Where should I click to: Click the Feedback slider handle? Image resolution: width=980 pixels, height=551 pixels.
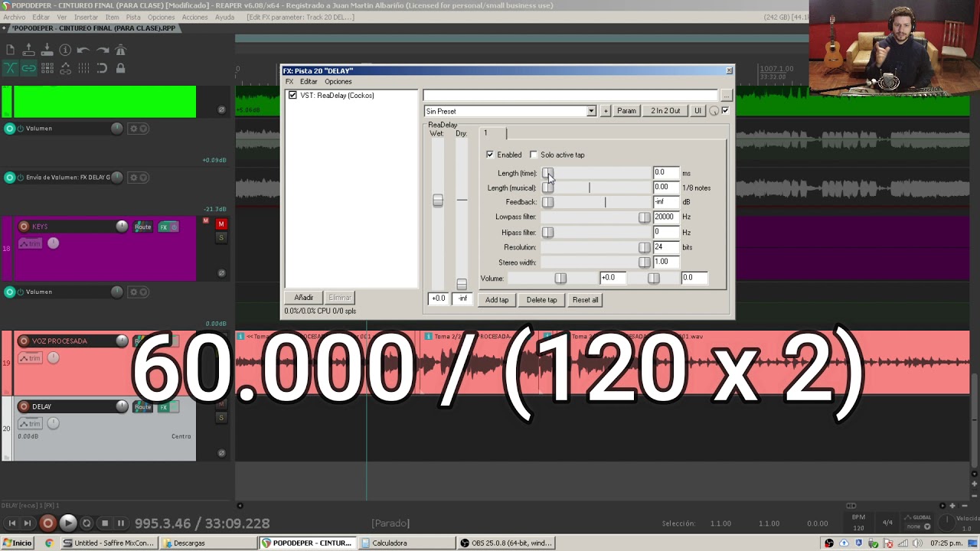(x=547, y=202)
